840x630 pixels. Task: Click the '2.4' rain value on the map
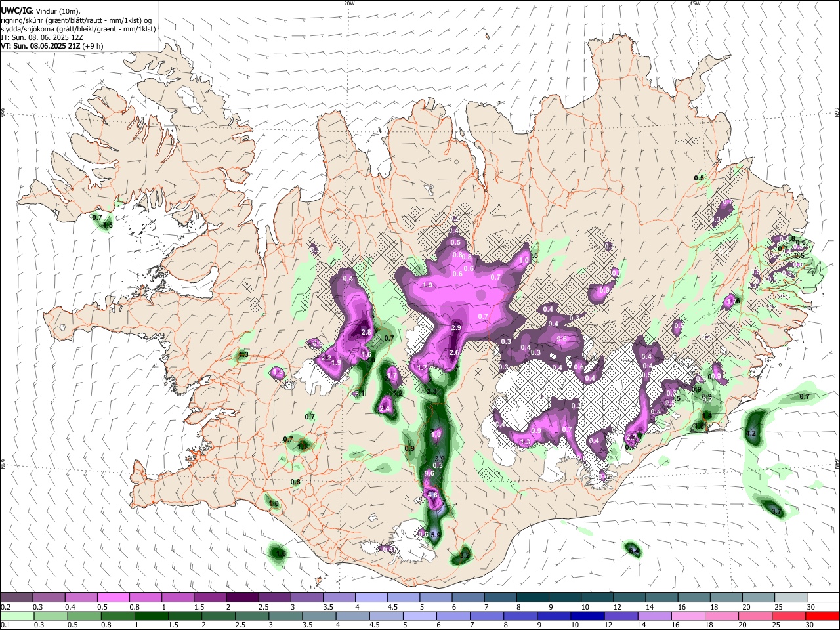click(385, 408)
